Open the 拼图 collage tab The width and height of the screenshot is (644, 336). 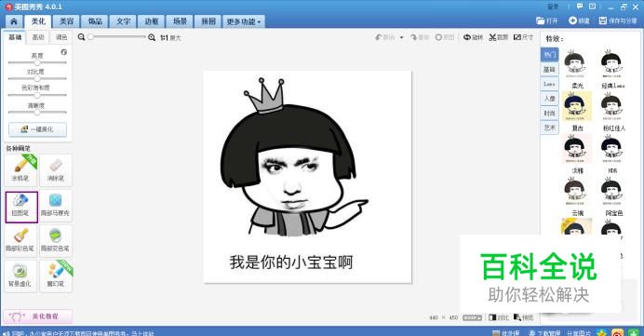tap(208, 21)
